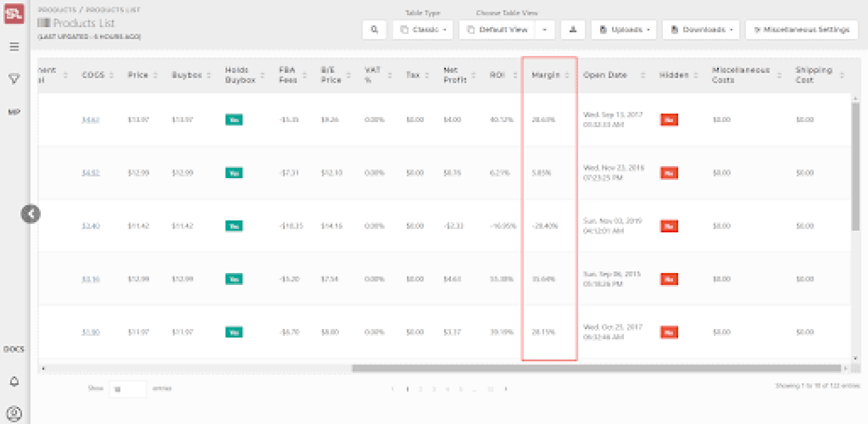Open COGS link in the $13.97 price row

pos(91,120)
